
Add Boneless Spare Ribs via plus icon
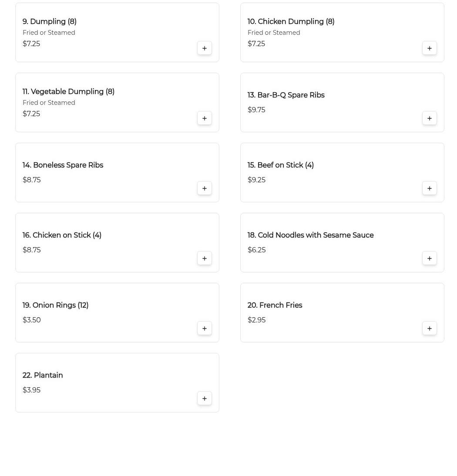[x=205, y=188]
